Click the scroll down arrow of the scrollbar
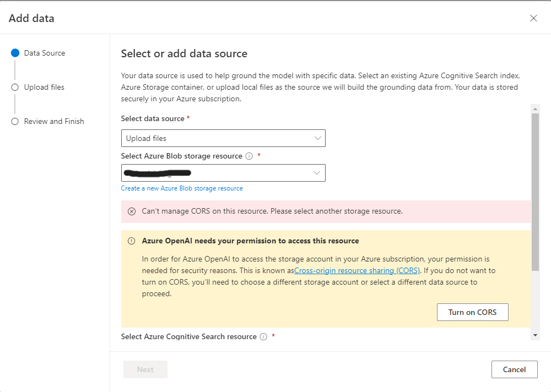Viewport: 551px width, 392px height. click(x=535, y=335)
